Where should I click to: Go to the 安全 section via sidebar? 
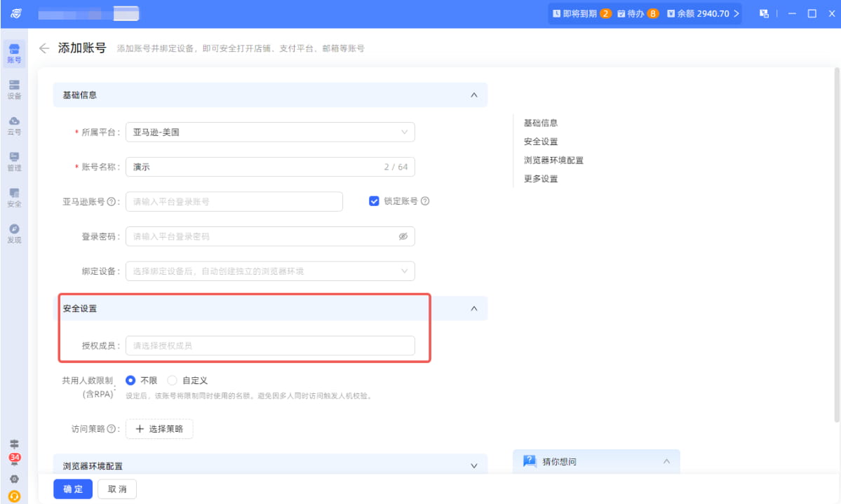coord(14,198)
